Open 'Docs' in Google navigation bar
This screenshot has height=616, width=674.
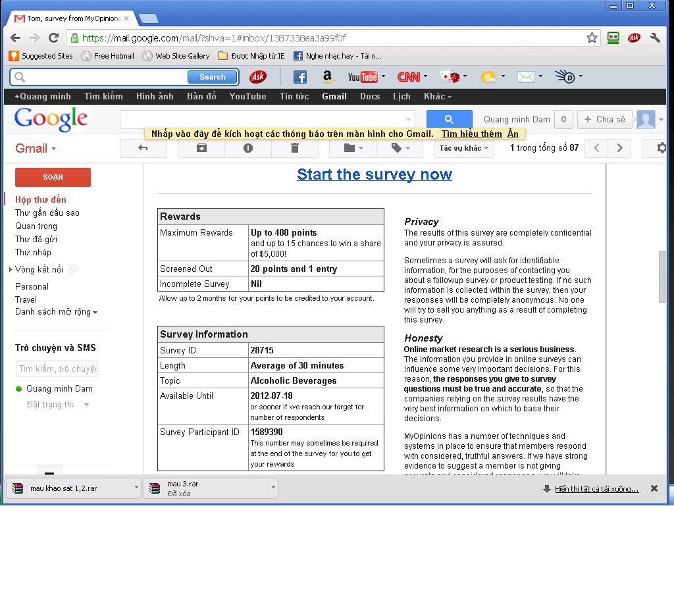tap(370, 96)
